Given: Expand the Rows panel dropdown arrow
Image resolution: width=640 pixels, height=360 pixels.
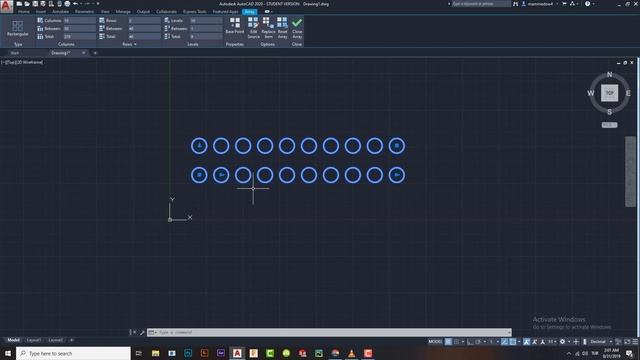Looking at the screenshot, I should click(135, 44).
